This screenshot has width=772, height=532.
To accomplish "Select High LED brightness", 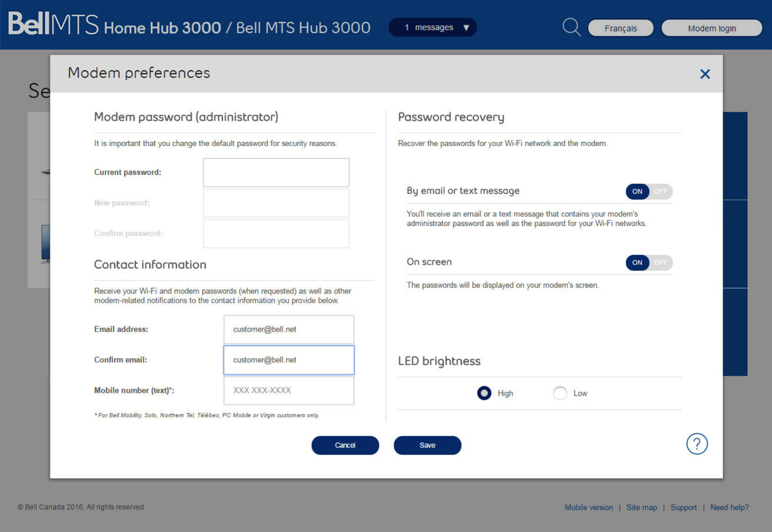I will click(484, 393).
